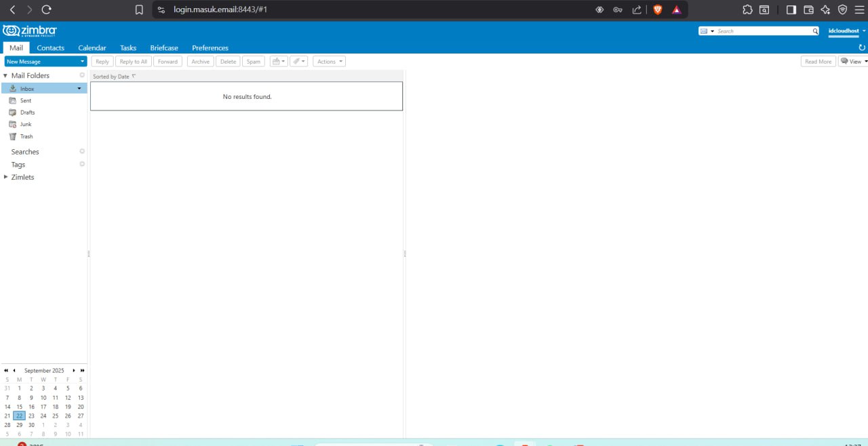Screen dimensions: 868x446
Task: Click the Forward button
Action: coord(167,61)
